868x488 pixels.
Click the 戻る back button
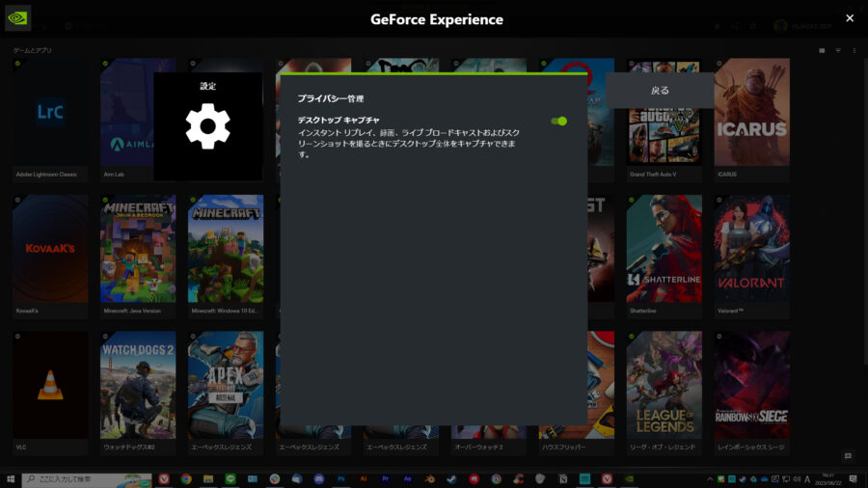(x=660, y=91)
